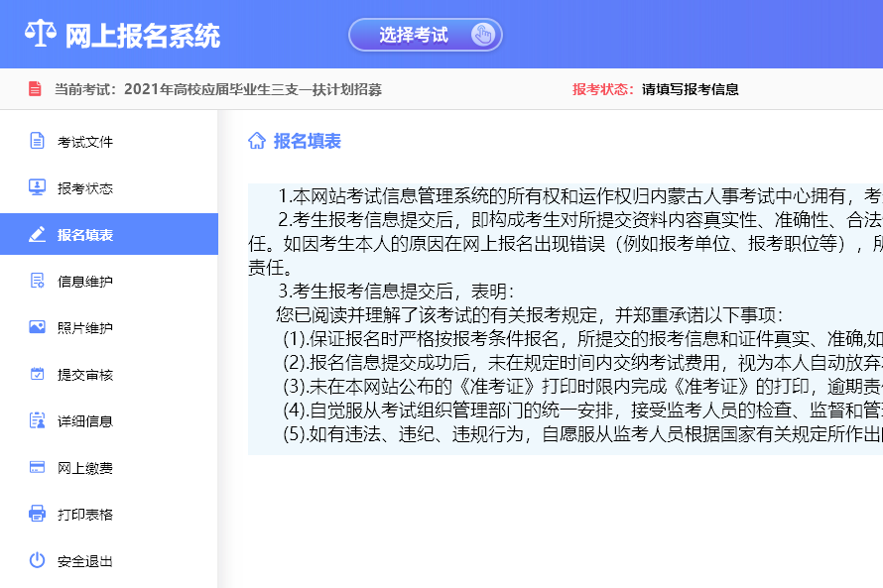Image resolution: width=883 pixels, height=588 pixels.
Task: Click the monitor icon for 报考状态
Action: (37, 187)
